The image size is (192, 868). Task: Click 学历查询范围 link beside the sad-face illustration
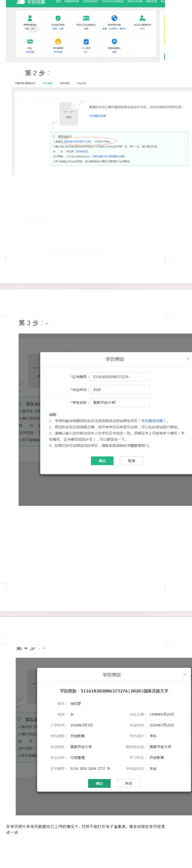98,116
